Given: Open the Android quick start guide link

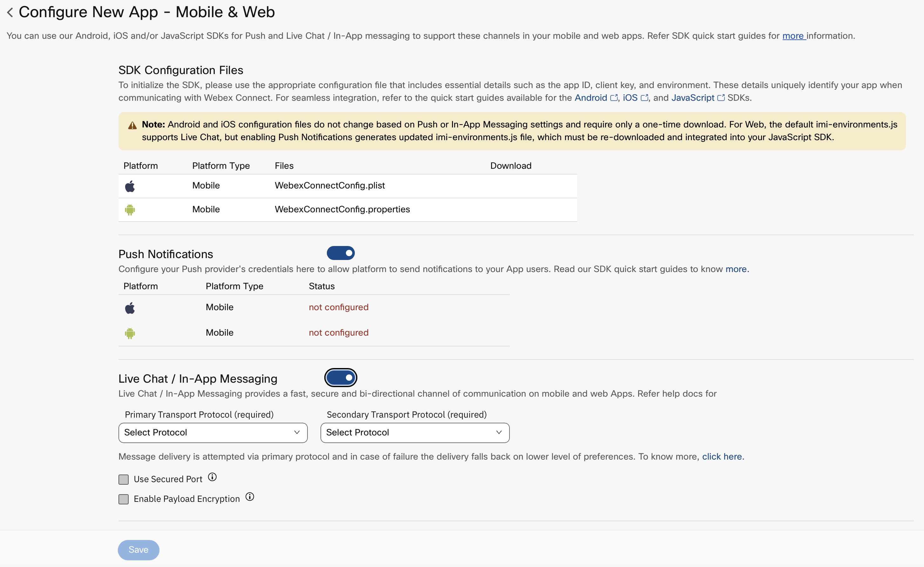Looking at the screenshot, I should tap(590, 98).
